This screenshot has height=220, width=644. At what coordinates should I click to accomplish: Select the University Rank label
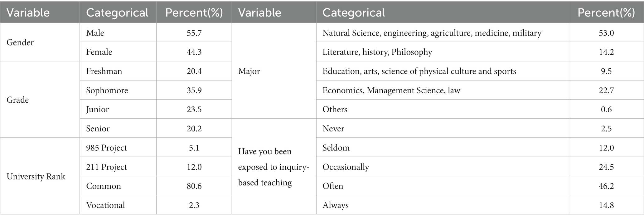pos(36,177)
